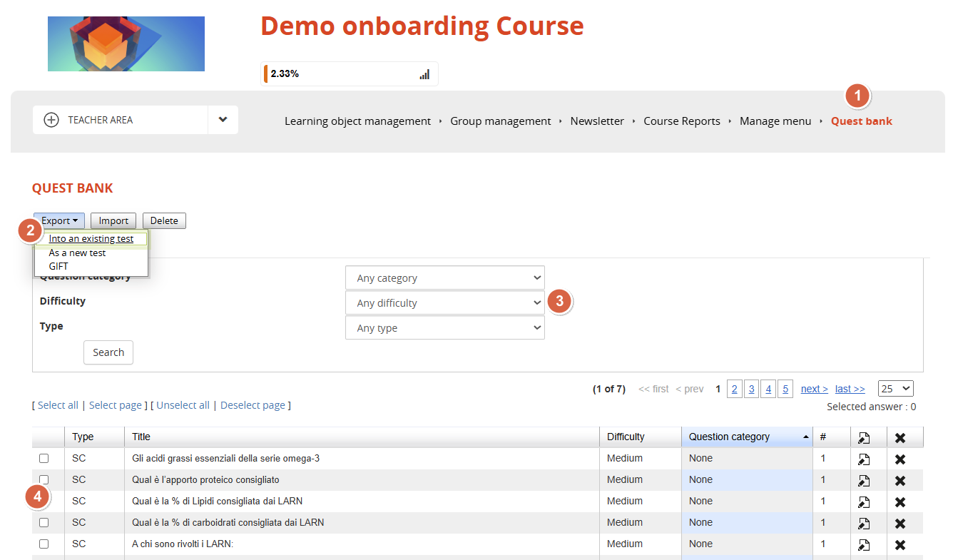Delete the 'Lipidi consigliata' question row

click(x=900, y=502)
